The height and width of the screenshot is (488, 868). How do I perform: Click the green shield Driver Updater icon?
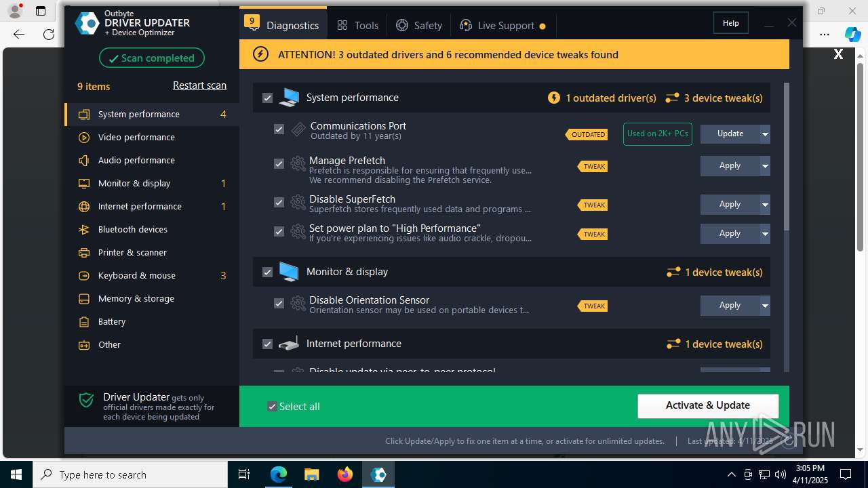pyautogui.click(x=86, y=400)
